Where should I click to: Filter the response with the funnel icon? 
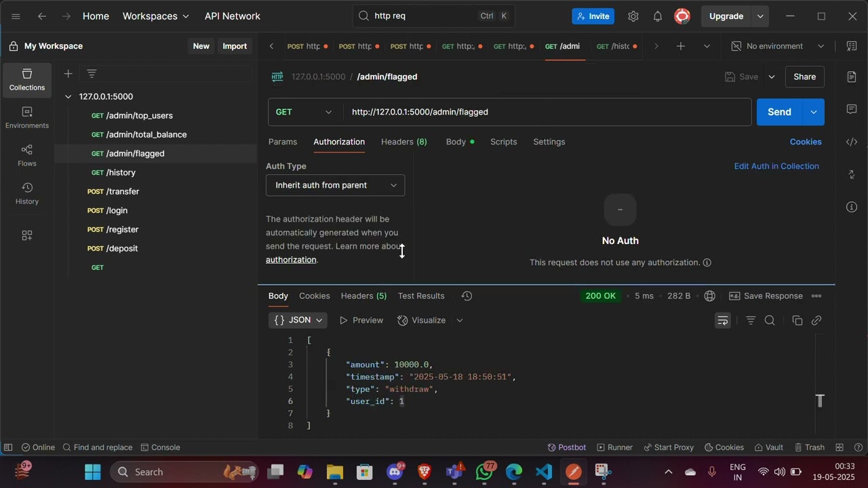pyautogui.click(x=751, y=321)
